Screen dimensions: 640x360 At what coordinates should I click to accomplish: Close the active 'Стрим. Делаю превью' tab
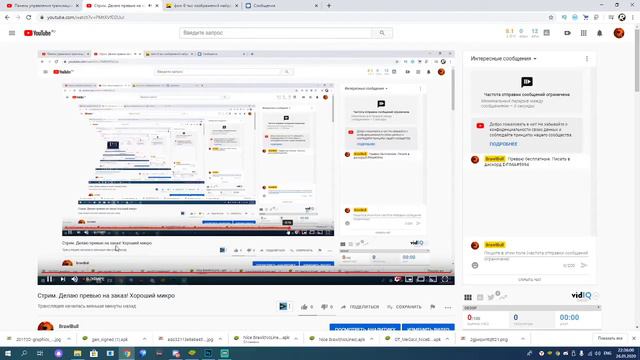[x=157, y=6]
